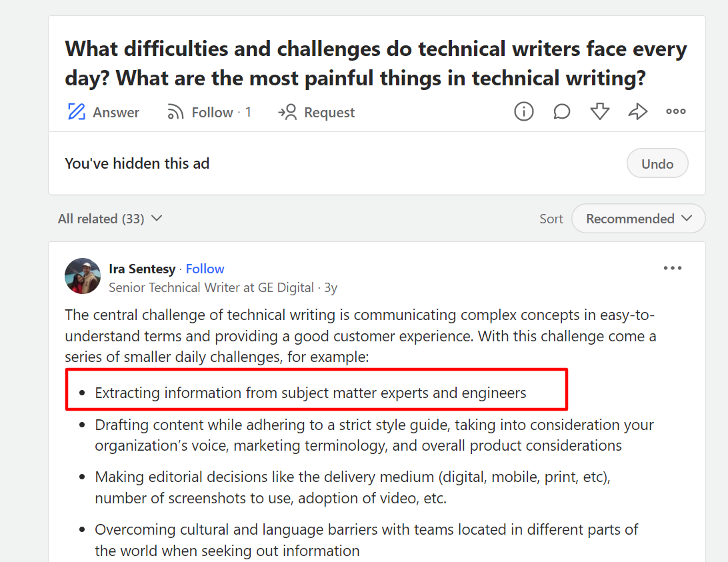
Task: Open the question info icon
Action: pyautogui.click(x=524, y=111)
